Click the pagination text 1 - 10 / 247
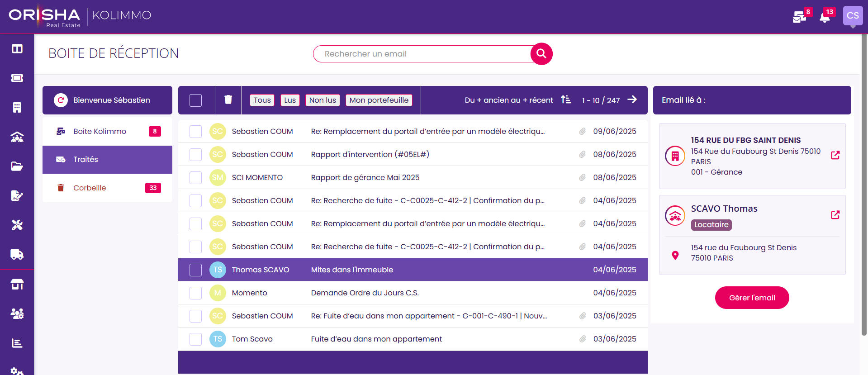This screenshot has height=375, width=868. tap(601, 100)
